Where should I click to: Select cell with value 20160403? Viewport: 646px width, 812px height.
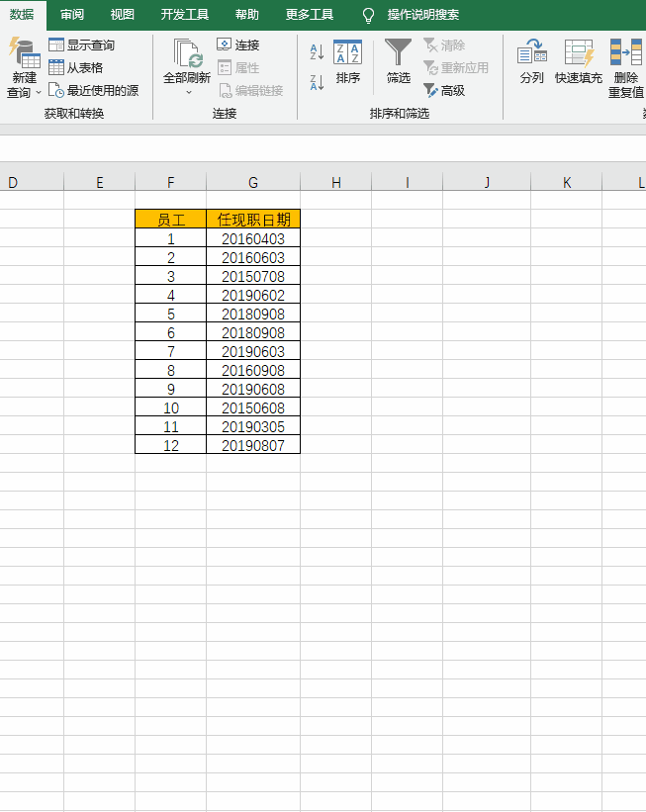coord(253,238)
